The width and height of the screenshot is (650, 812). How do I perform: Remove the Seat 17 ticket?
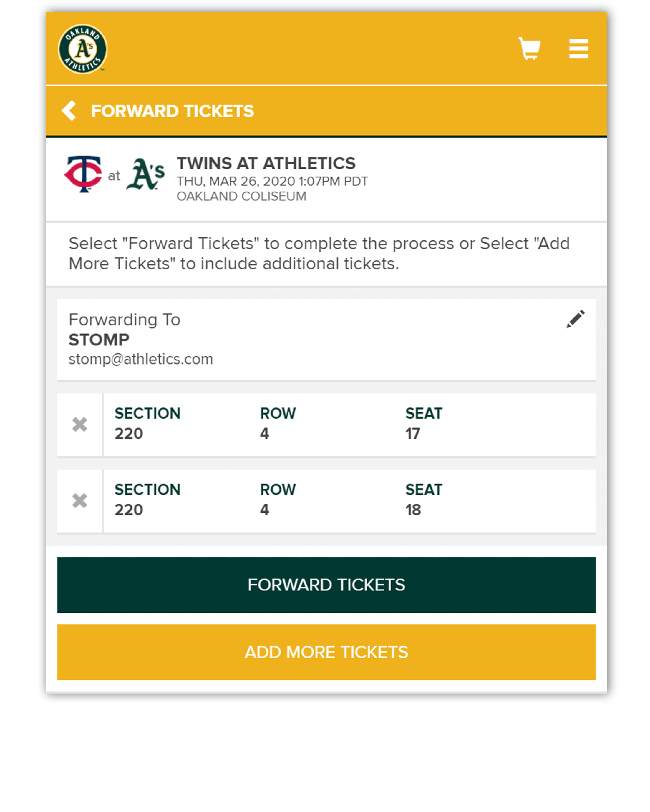[79, 425]
